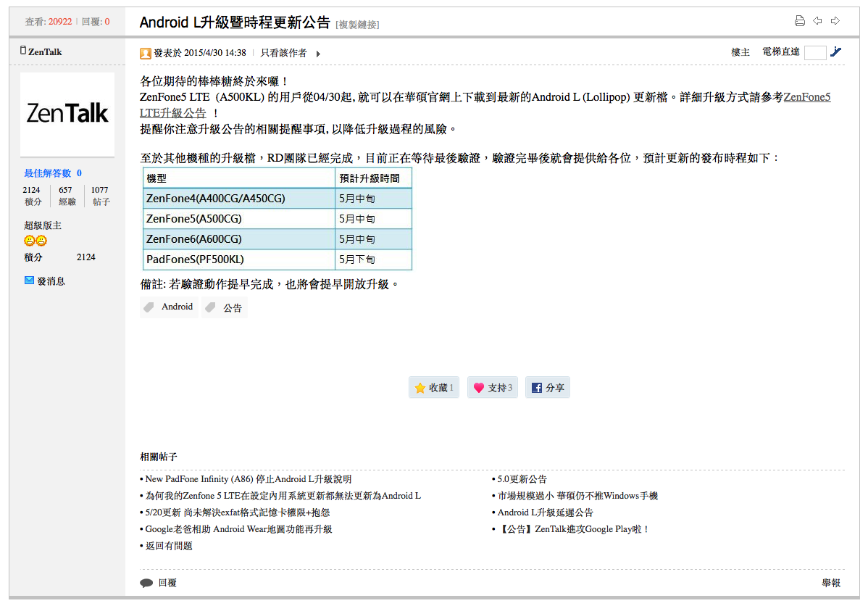This screenshot has height=606, width=868.
Task: Click the tag icon beside 公告
Action: pos(210,307)
